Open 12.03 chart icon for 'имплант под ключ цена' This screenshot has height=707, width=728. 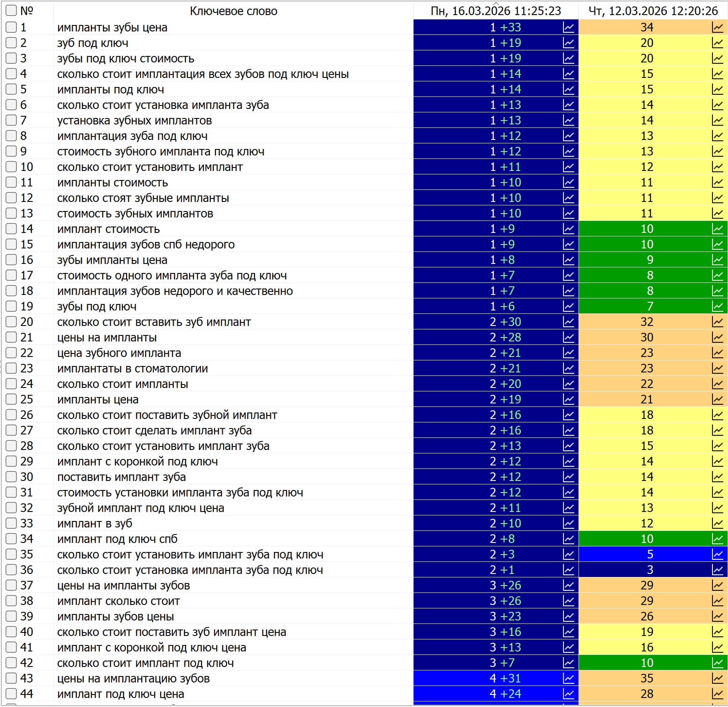[x=717, y=694]
